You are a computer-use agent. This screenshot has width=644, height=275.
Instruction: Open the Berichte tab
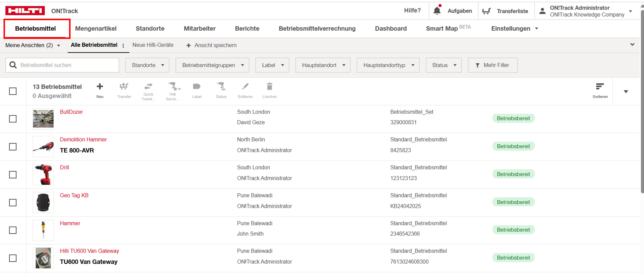tap(247, 29)
